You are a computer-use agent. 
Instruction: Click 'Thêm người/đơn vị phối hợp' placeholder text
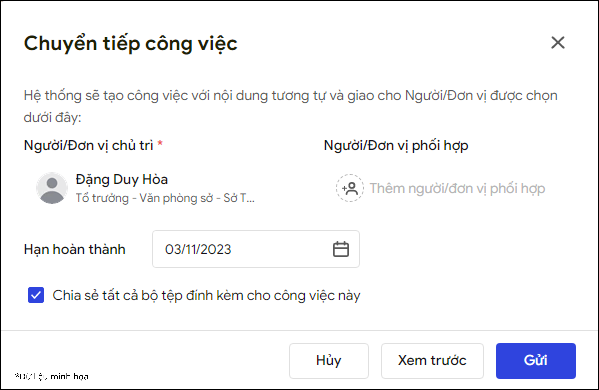tap(457, 188)
